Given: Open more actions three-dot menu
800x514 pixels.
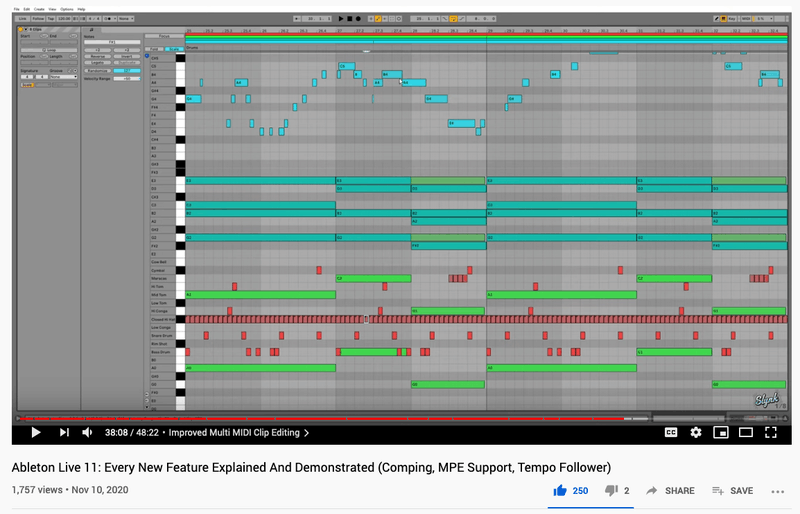Looking at the screenshot, I should click(778, 492).
